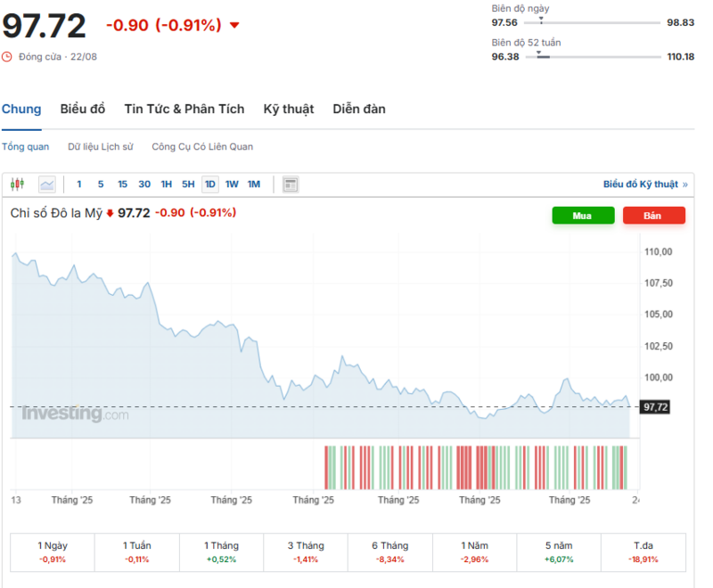The width and height of the screenshot is (713, 588).
Task: Switch to line chart view icon
Action: (x=46, y=184)
